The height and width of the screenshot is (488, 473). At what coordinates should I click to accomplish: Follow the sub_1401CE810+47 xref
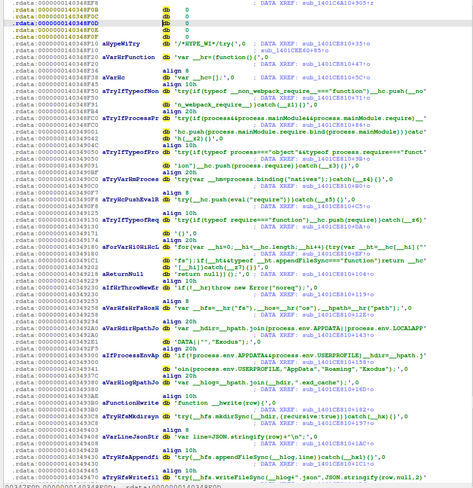point(336,64)
